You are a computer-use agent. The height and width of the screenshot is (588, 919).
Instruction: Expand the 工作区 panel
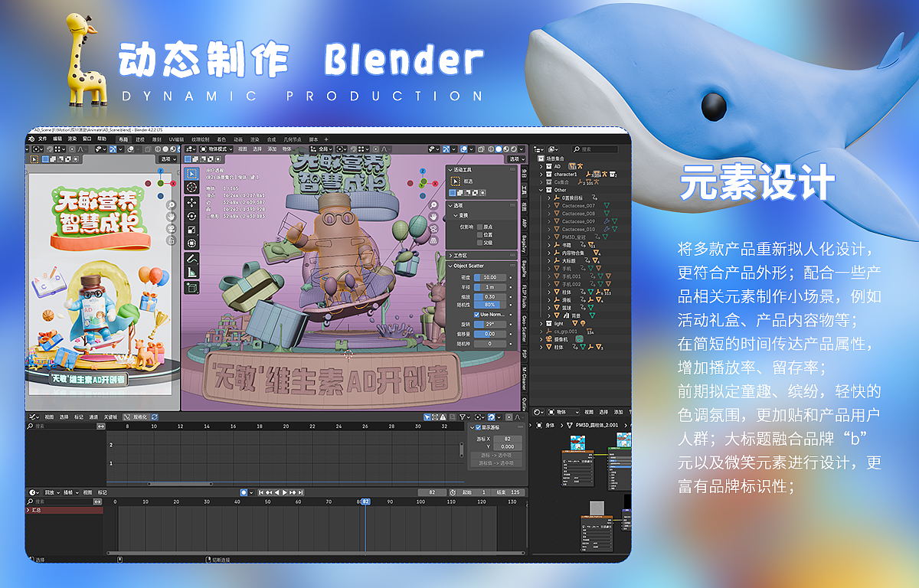[x=450, y=256]
